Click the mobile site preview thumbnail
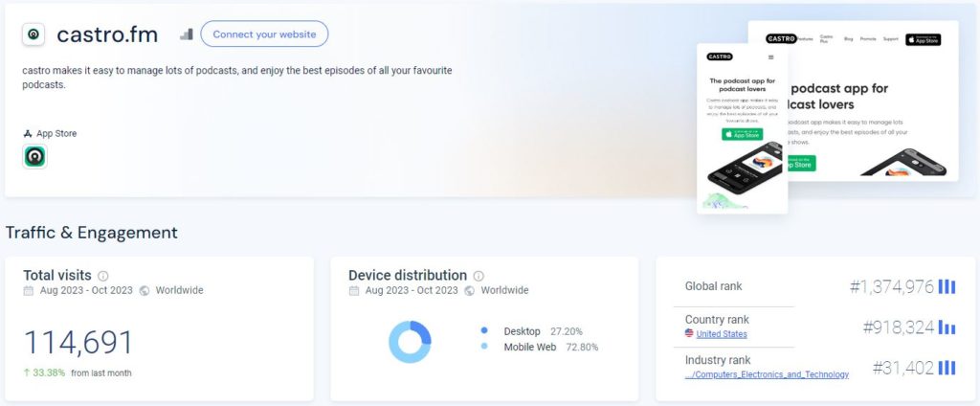 click(743, 129)
